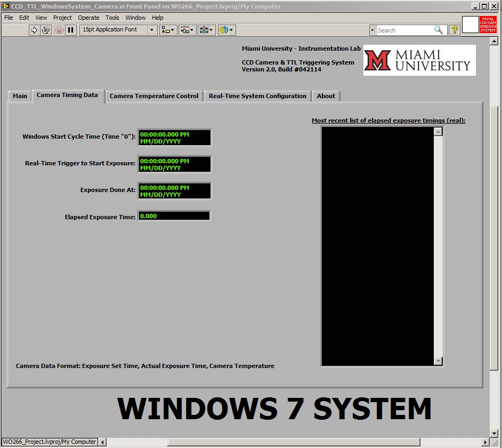This screenshot has height=448, width=502.
Task: Click the Elapsed Exposure Time value 0.000
Action: coord(174,216)
